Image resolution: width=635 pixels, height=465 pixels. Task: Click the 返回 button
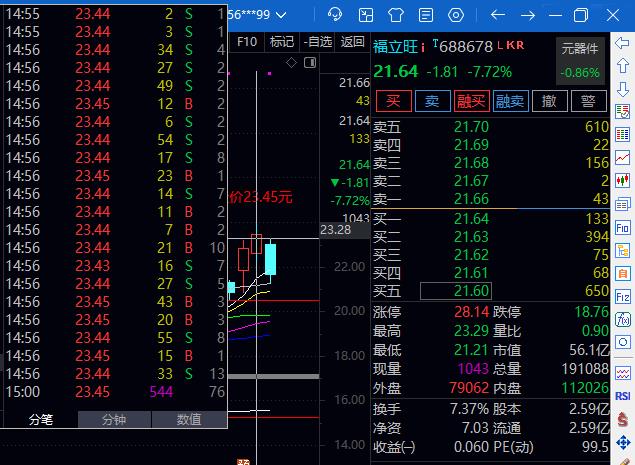(x=352, y=42)
